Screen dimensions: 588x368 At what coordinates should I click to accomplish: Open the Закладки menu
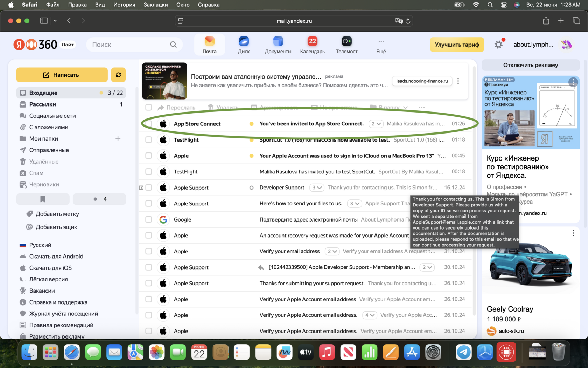pos(155,5)
